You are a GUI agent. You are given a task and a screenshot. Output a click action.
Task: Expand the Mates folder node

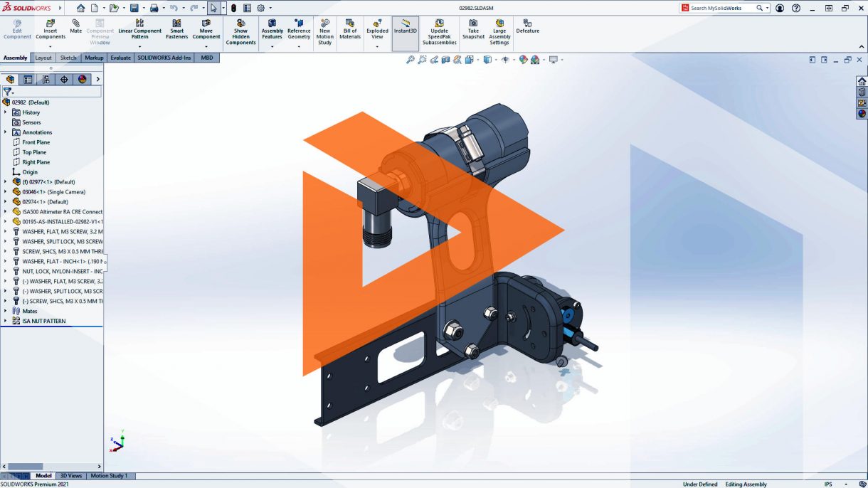6,311
